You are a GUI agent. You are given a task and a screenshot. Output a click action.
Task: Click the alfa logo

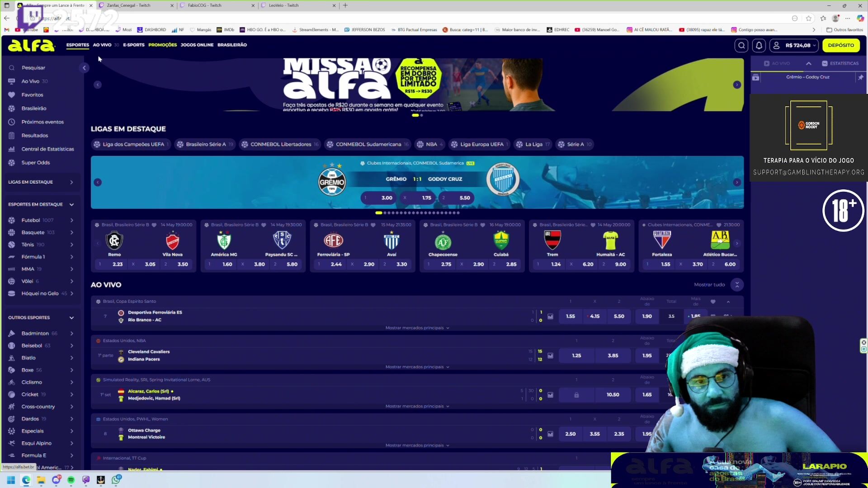click(31, 45)
